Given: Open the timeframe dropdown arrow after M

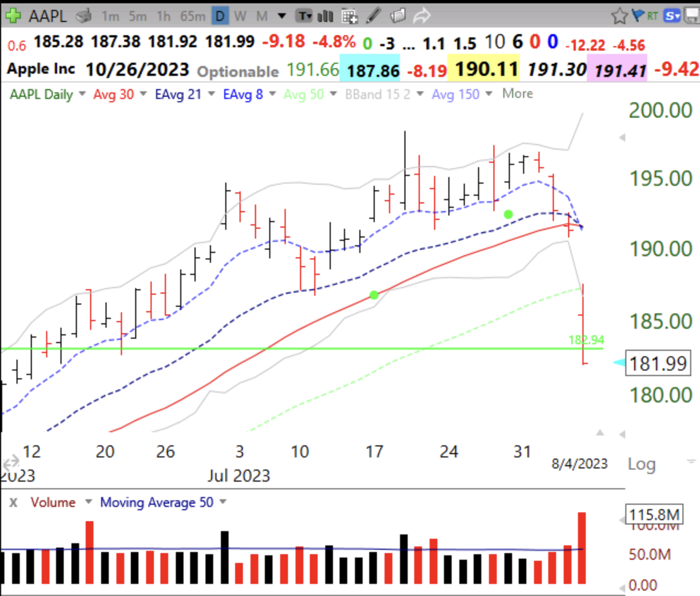Looking at the screenshot, I should (282, 16).
